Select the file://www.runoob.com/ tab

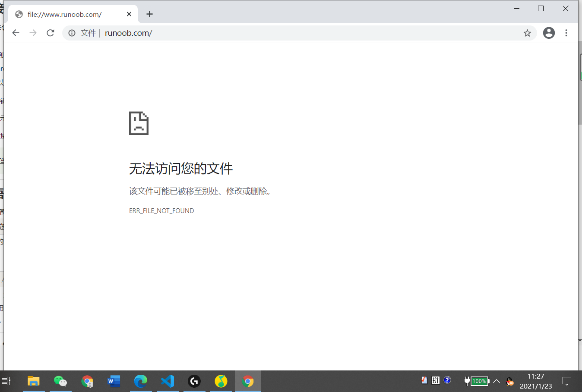pyautogui.click(x=73, y=14)
